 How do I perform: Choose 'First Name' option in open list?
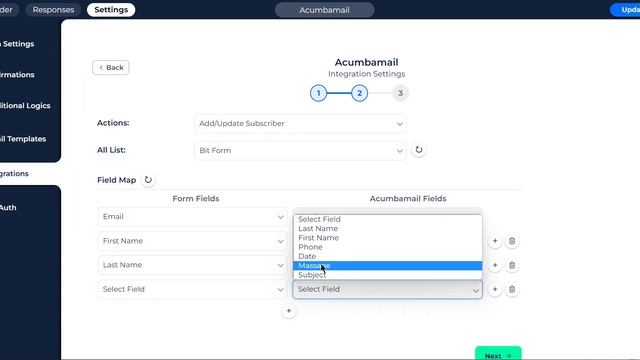point(387,238)
